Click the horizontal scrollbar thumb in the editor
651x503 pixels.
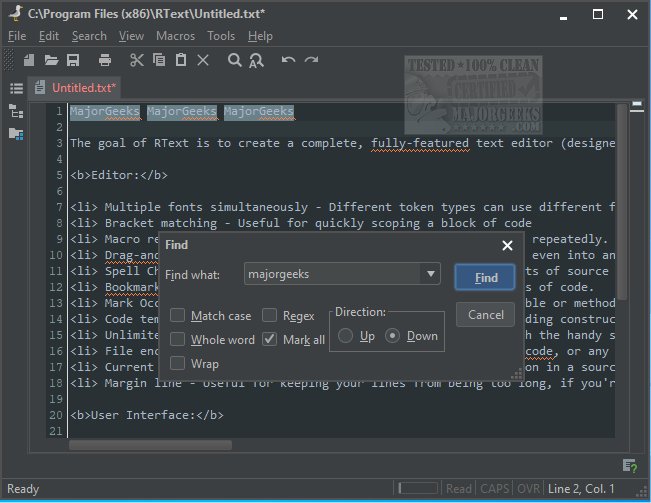pos(150,445)
